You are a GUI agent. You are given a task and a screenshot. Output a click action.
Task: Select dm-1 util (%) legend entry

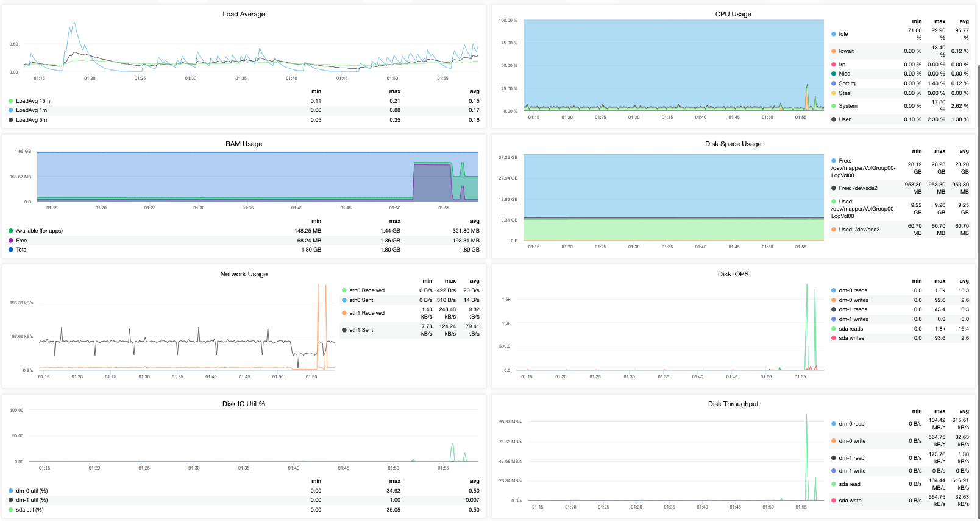(x=32, y=500)
